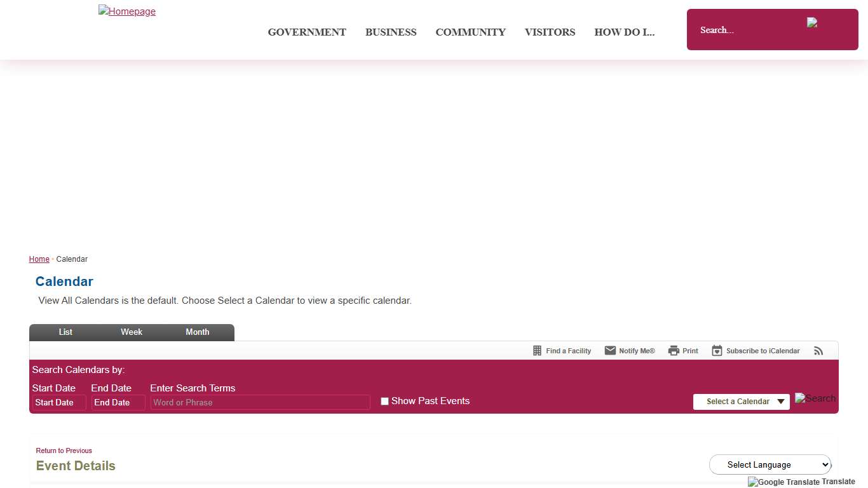Viewport: 868px width, 488px height.
Task: Switch to the Month calendar tab
Action: (x=197, y=332)
